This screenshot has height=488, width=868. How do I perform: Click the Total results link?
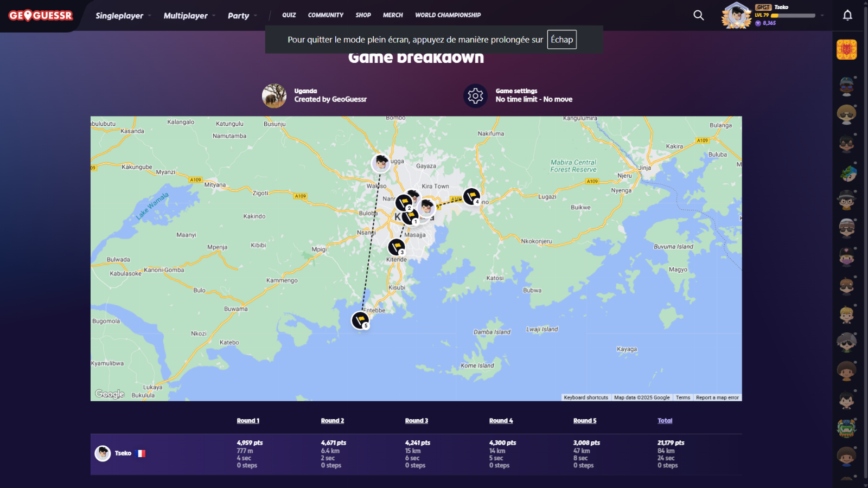665,421
